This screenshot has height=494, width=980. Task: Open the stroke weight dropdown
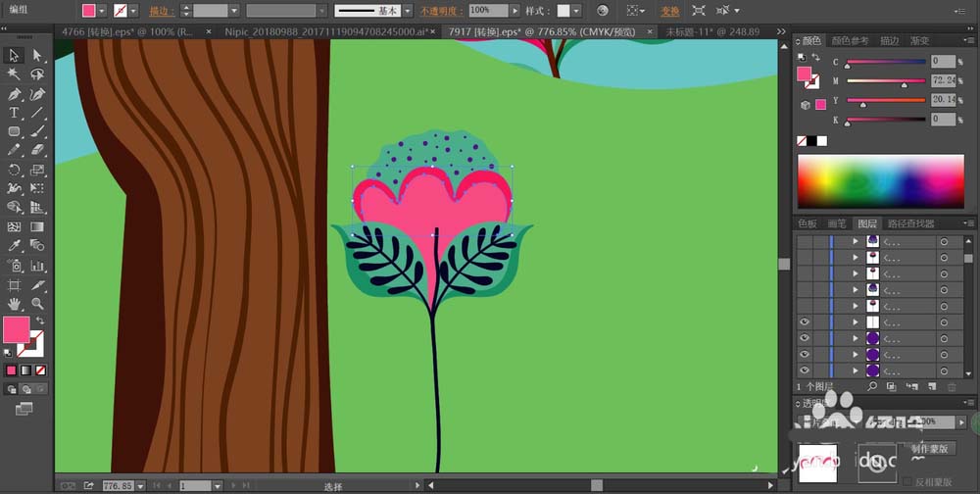click(x=234, y=11)
